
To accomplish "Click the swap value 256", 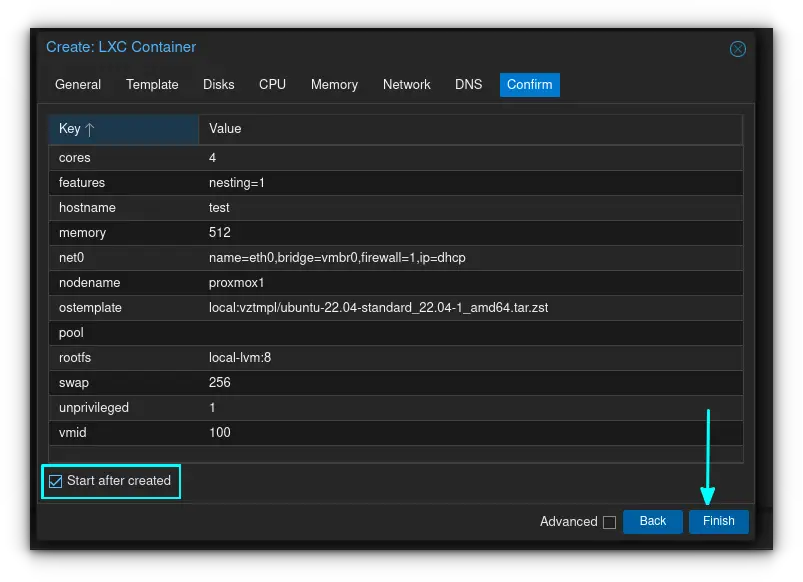I will (x=219, y=383).
